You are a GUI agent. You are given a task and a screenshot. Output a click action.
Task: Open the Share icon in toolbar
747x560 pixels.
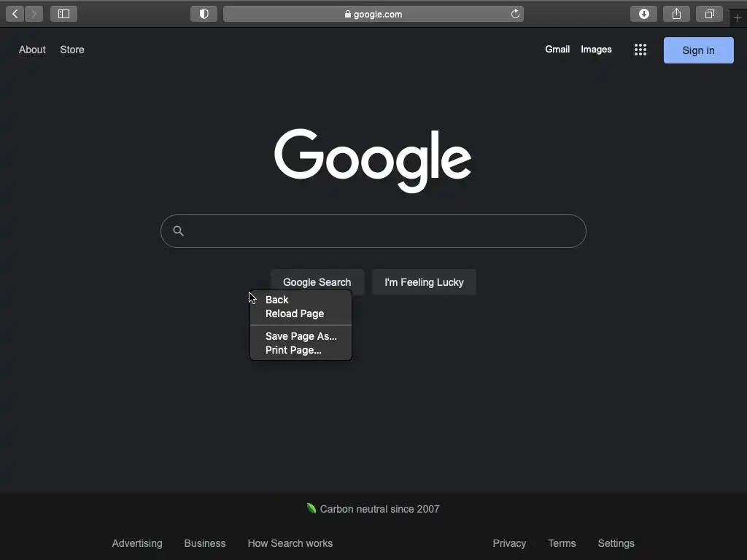(676, 14)
